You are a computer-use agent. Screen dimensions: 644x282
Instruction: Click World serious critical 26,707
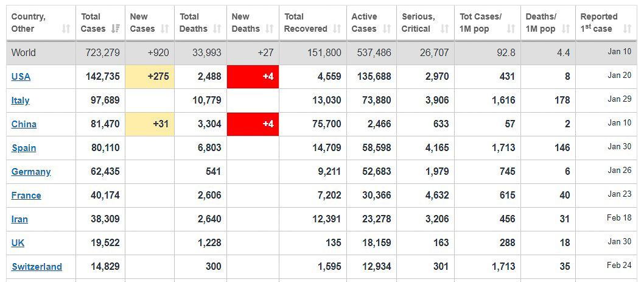coord(434,52)
